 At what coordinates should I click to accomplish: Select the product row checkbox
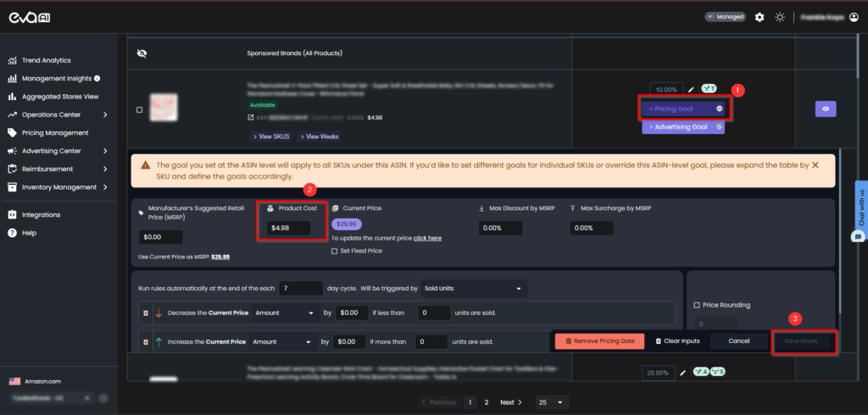[x=140, y=109]
